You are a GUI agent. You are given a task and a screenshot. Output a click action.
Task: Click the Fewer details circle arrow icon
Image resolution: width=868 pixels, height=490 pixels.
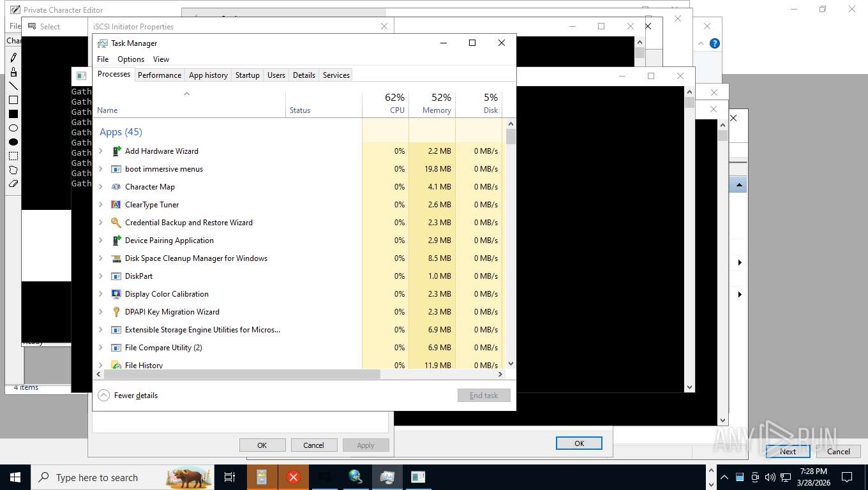(103, 396)
